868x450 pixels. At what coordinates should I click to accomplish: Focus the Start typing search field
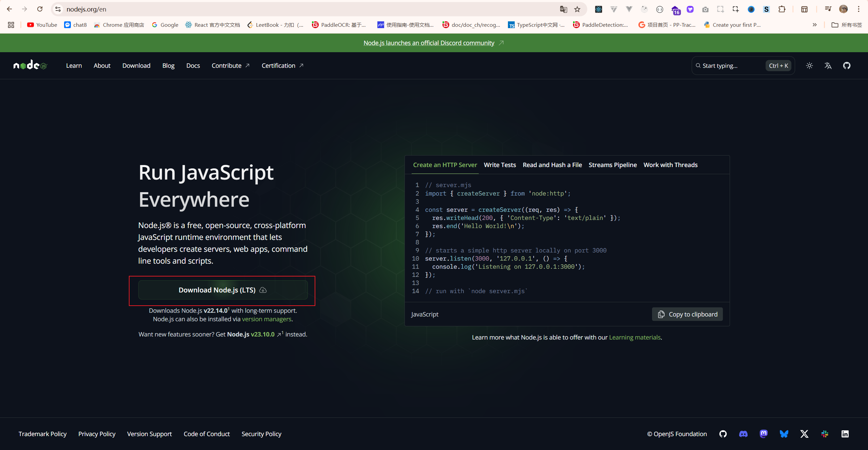tap(729, 66)
